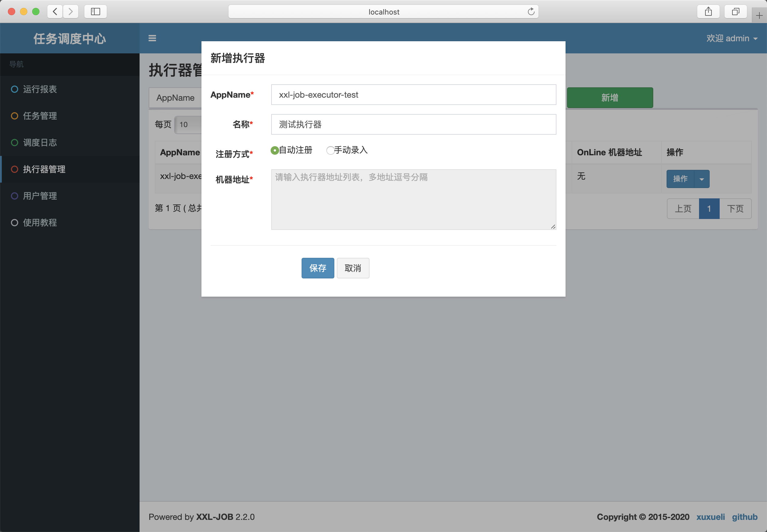
Task: Open the github footer link
Action: (x=744, y=517)
